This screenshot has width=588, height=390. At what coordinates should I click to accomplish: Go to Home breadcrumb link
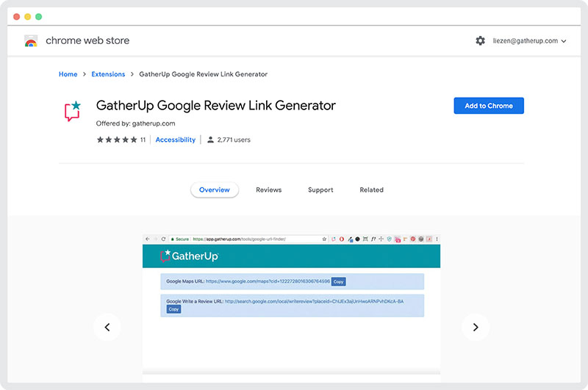68,74
